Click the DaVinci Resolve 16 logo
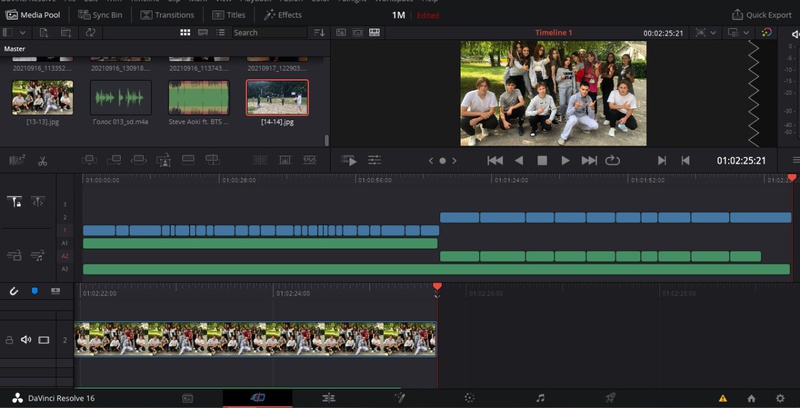800x408 pixels. [17, 398]
